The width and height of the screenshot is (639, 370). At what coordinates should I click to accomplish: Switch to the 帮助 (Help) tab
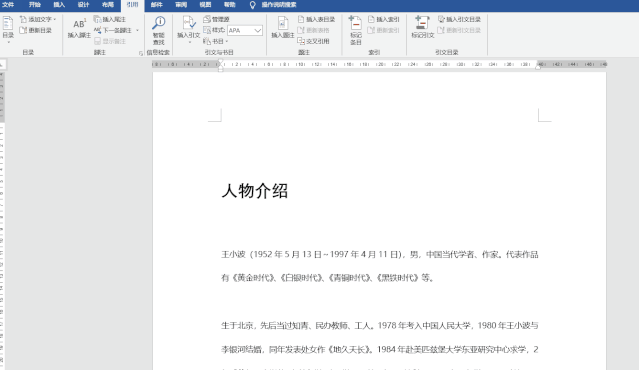(x=230, y=5)
